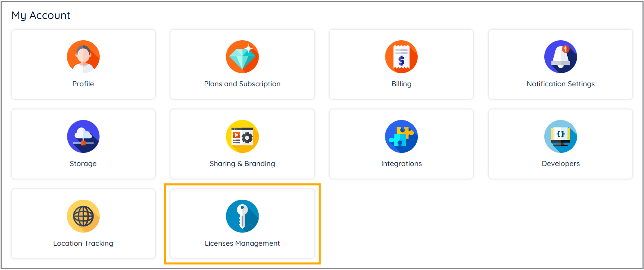Screen dimensions: 644x270
Task: Click the My Account heading
Action: pos(41,16)
